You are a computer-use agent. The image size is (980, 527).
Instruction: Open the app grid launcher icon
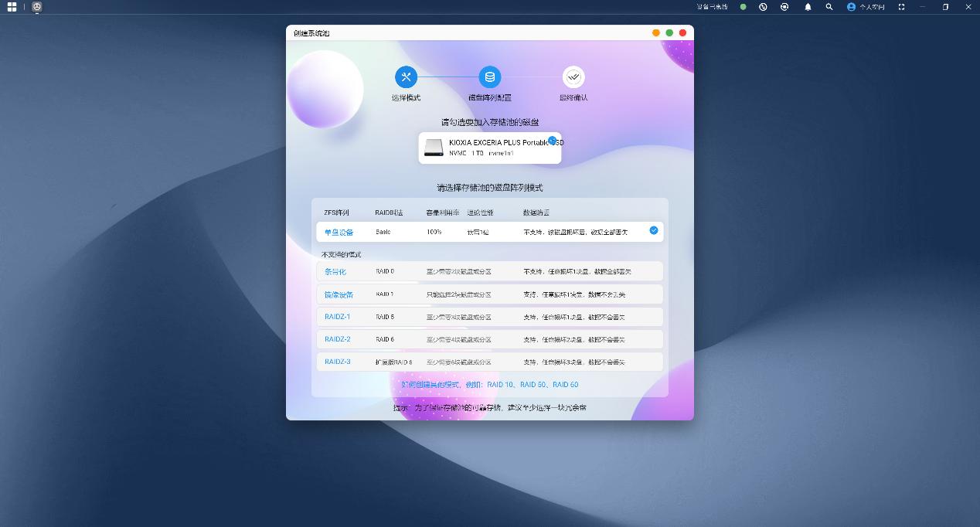12,6
